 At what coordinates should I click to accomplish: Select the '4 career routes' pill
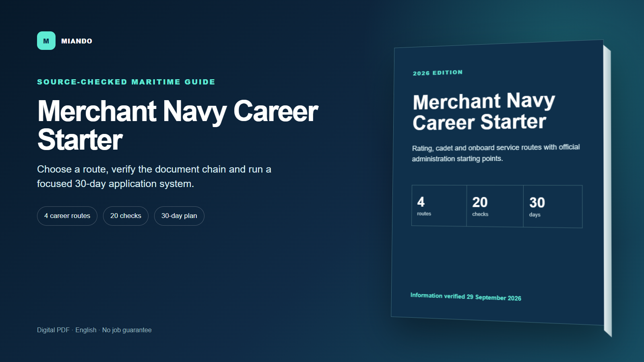[x=67, y=216]
